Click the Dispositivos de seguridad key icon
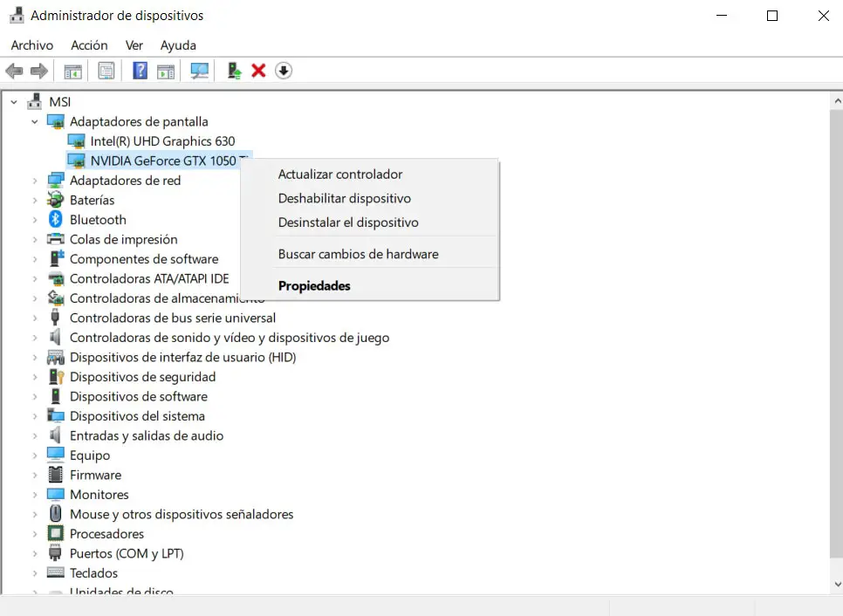843x616 pixels. (x=56, y=376)
